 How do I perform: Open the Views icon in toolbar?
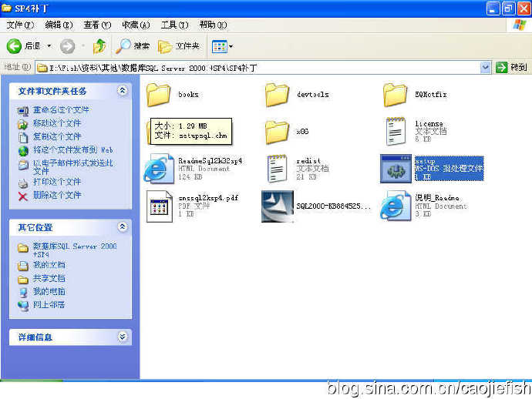(x=219, y=46)
